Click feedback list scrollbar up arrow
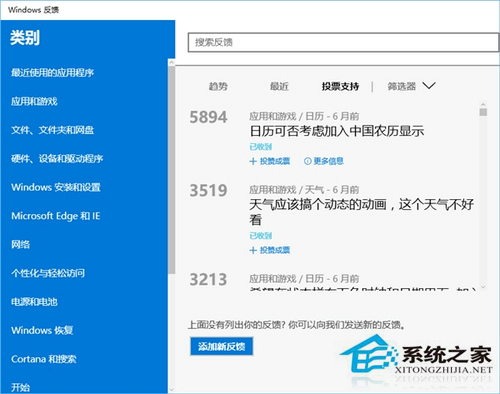500x394 pixels. pyautogui.click(x=483, y=104)
